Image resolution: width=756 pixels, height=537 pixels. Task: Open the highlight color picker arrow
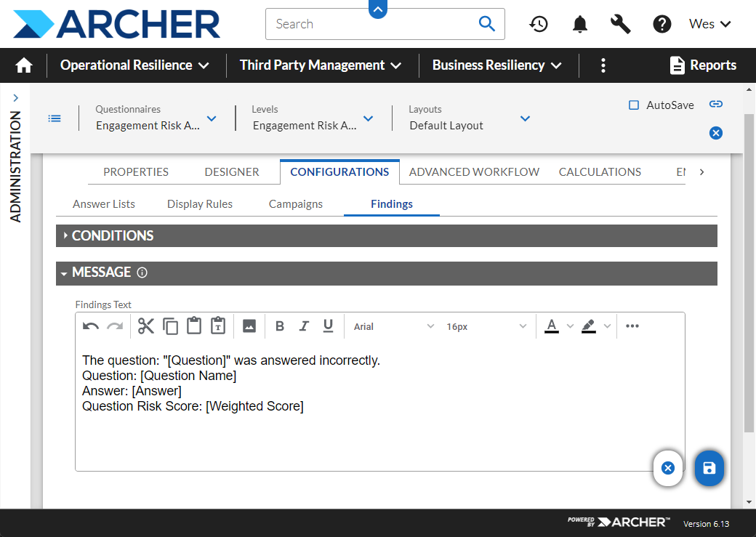(608, 326)
